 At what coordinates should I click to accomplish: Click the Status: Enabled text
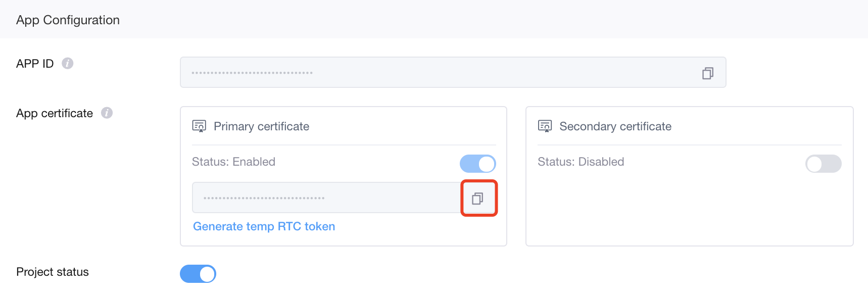pos(233,162)
